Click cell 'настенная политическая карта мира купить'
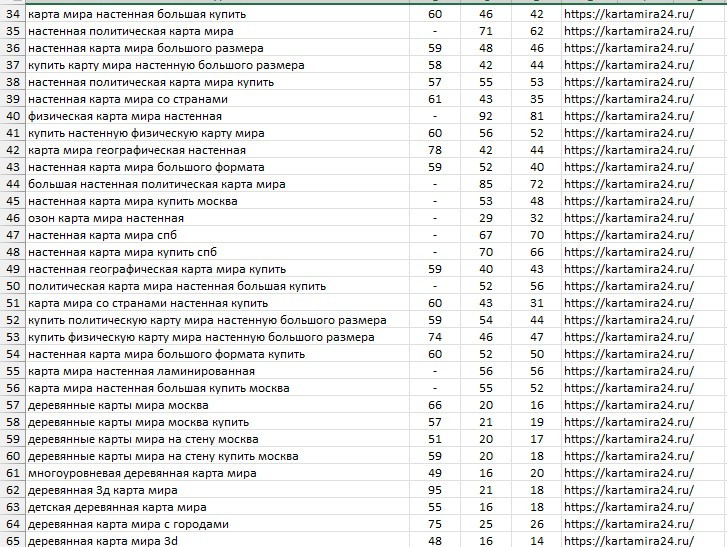 [x=217, y=83]
